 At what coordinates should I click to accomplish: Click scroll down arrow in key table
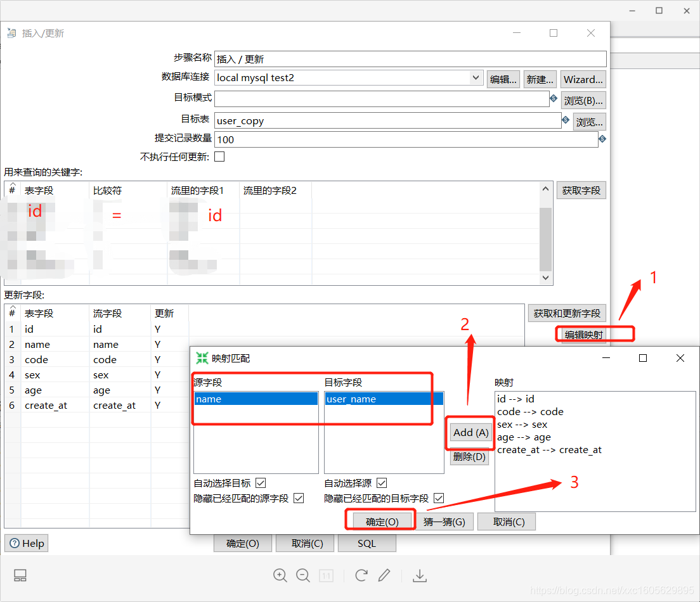pos(545,278)
